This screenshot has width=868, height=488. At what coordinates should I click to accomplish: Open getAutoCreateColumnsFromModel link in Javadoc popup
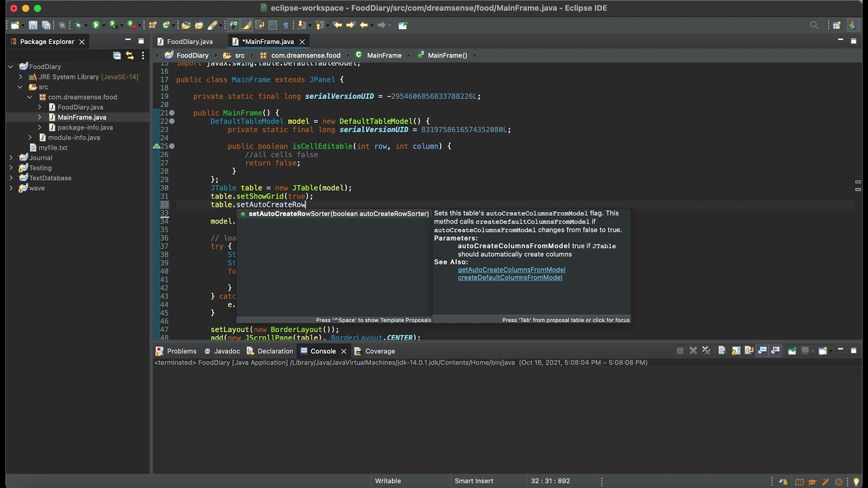pos(511,270)
